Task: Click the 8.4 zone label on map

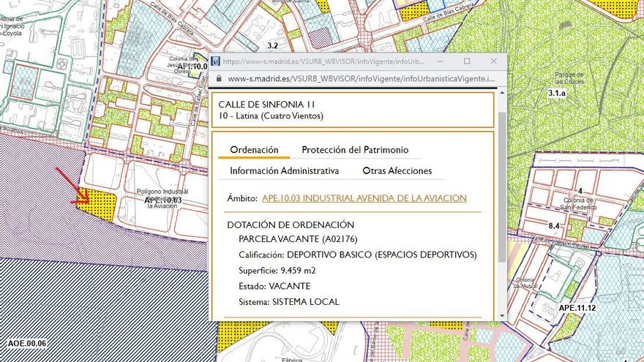Action: coord(554,226)
